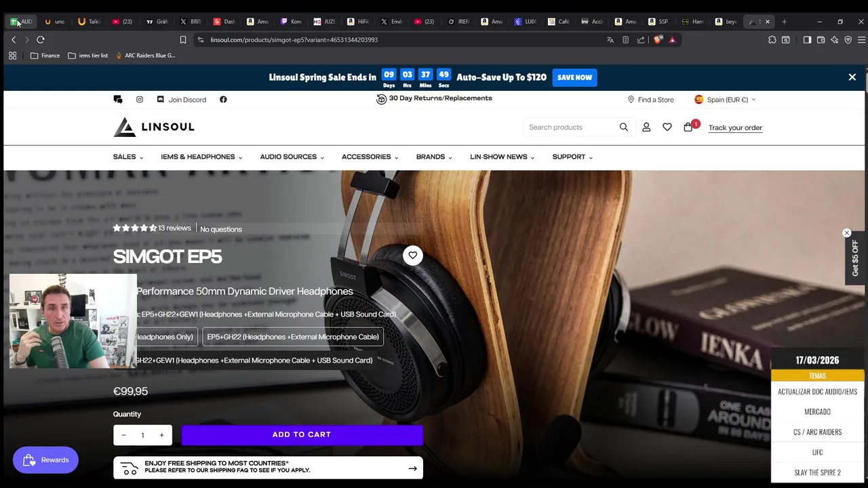This screenshot has width=868, height=488.
Task: Switch to the JUZE browser tab
Action: tap(323, 22)
